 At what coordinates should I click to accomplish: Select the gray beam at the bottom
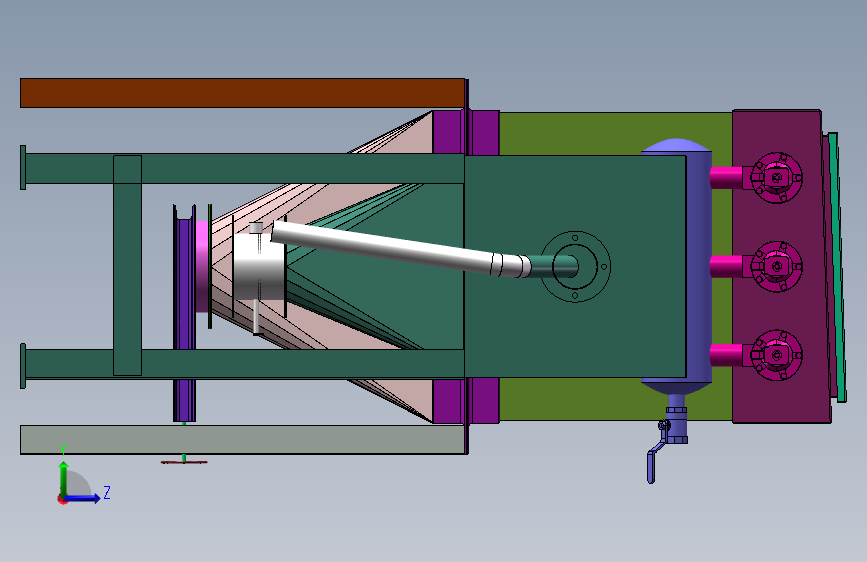[242, 440]
